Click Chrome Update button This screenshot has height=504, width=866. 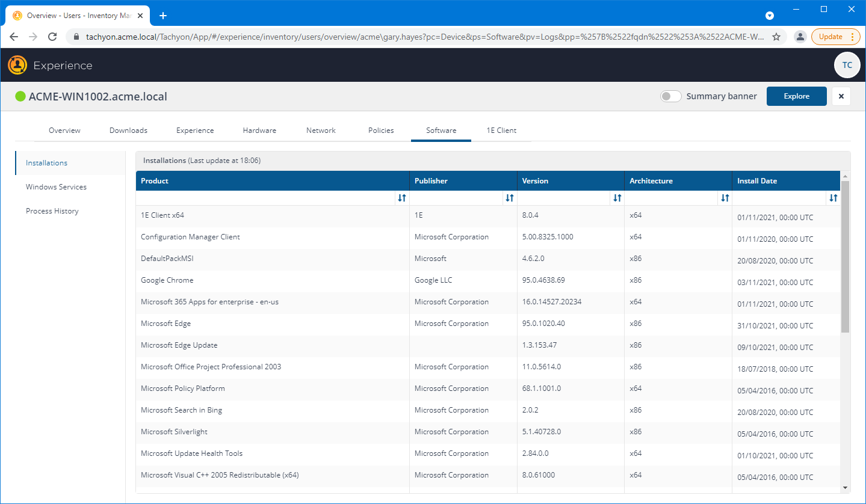click(835, 37)
